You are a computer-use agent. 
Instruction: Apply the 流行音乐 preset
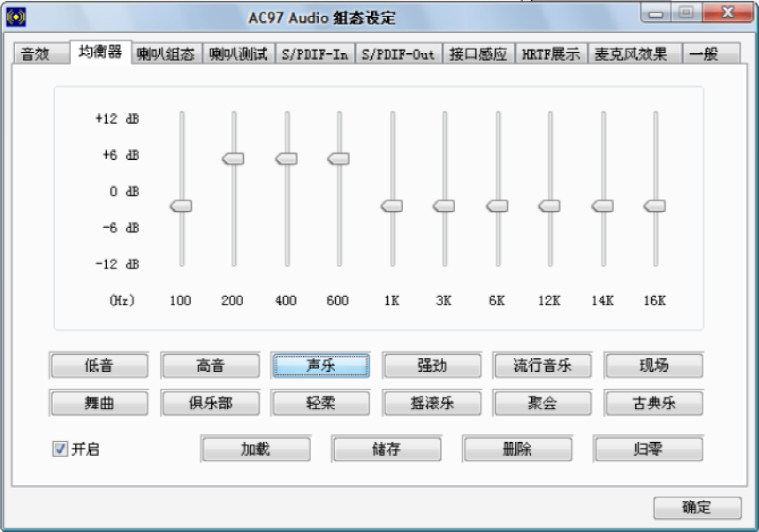[x=543, y=366]
